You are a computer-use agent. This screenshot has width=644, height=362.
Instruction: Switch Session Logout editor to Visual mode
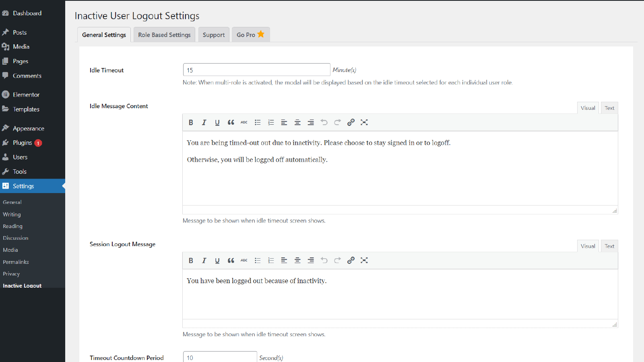(588, 246)
